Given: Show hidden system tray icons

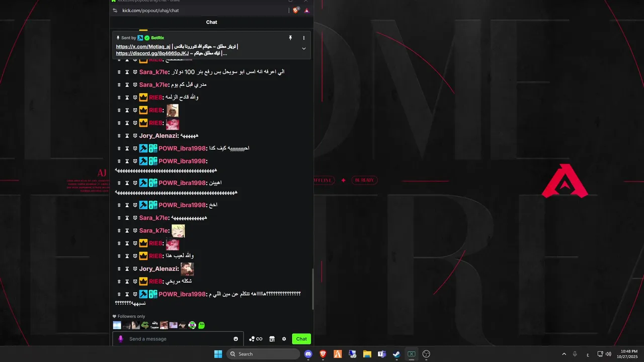Looking at the screenshot, I should pyautogui.click(x=564, y=354).
